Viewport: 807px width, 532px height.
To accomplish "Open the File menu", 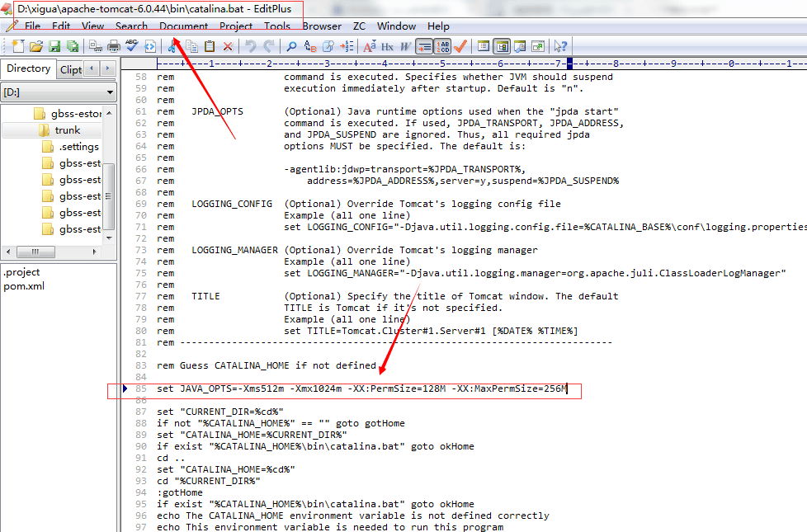I will click(x=32, y=26).
